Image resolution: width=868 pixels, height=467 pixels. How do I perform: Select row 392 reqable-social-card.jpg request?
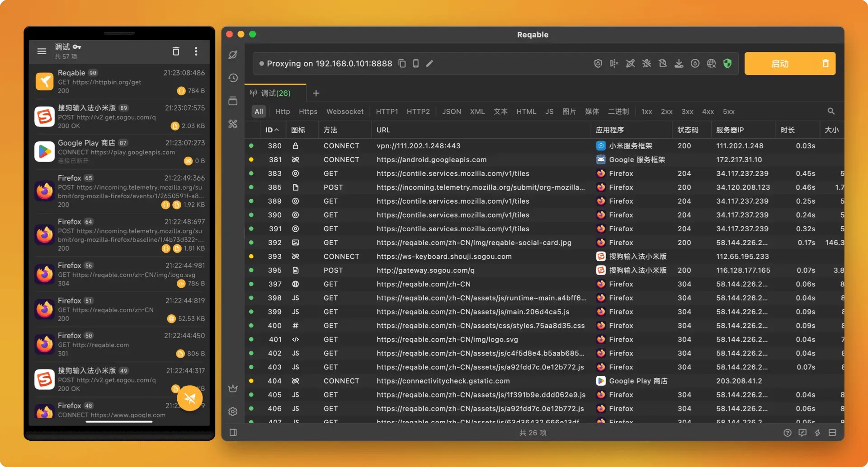pos(544,243)
